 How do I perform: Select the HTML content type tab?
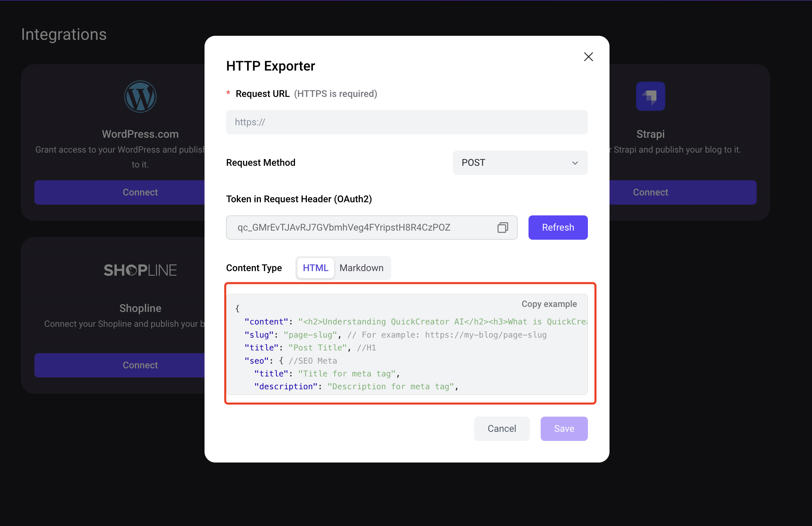click(x=316, y=268)
